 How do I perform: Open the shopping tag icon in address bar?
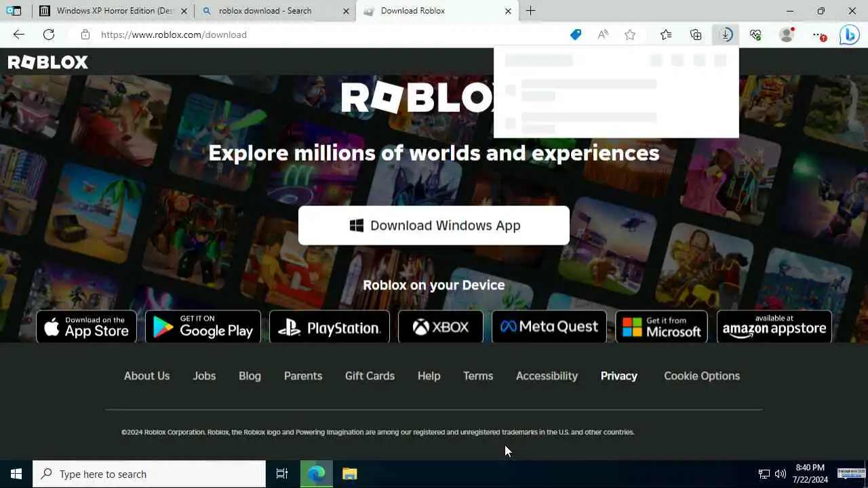tap(576, 35)
